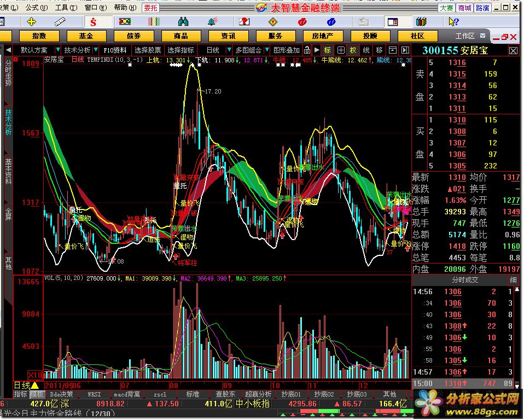Toggle the X10 volume scale button
The height and width of the screenshot is (420, 524).
click(x=35, y=375)
